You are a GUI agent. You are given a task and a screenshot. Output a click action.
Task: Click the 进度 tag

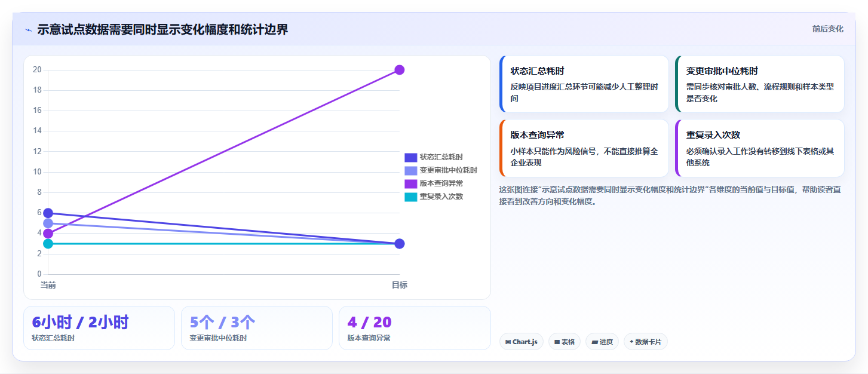(602, 342)
